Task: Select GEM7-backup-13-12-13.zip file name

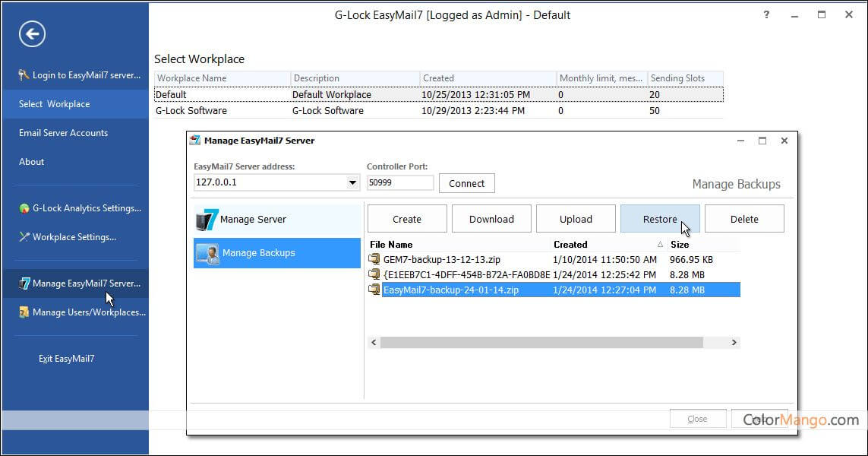Action: click(x=442, y=259)
